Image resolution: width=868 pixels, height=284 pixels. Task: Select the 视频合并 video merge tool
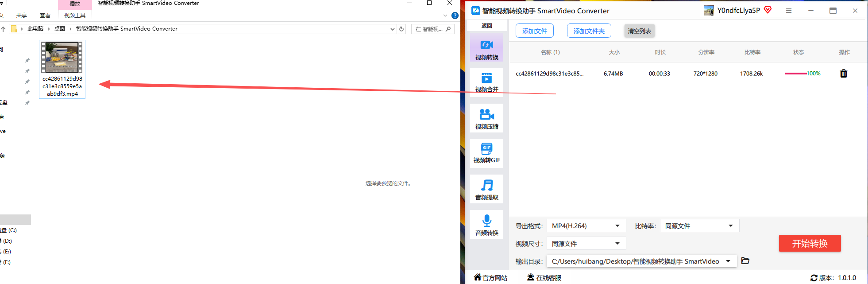click(x=486, y=82)
